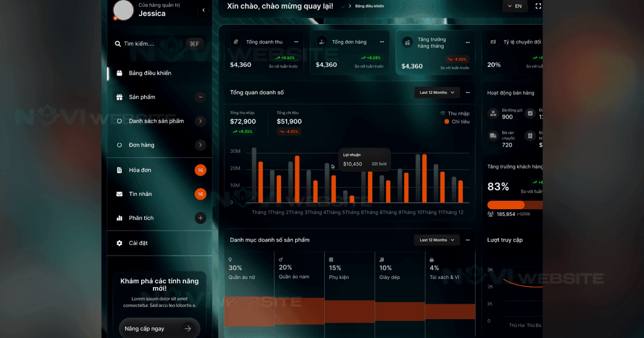Open the EN language dropdown
644x338 pixels.
tap(515, 6)
